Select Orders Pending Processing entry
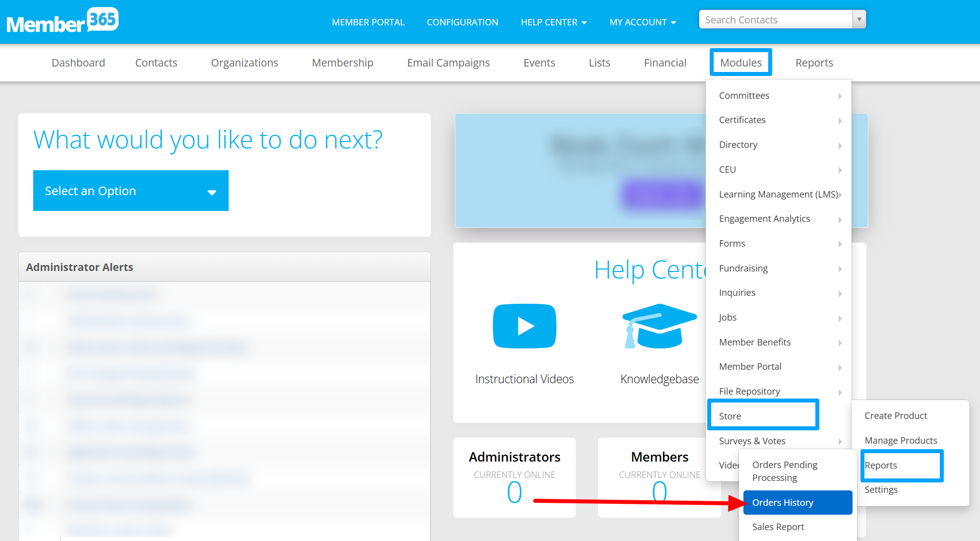The height and width of the screenshot is (541, 980). [785, 471]
